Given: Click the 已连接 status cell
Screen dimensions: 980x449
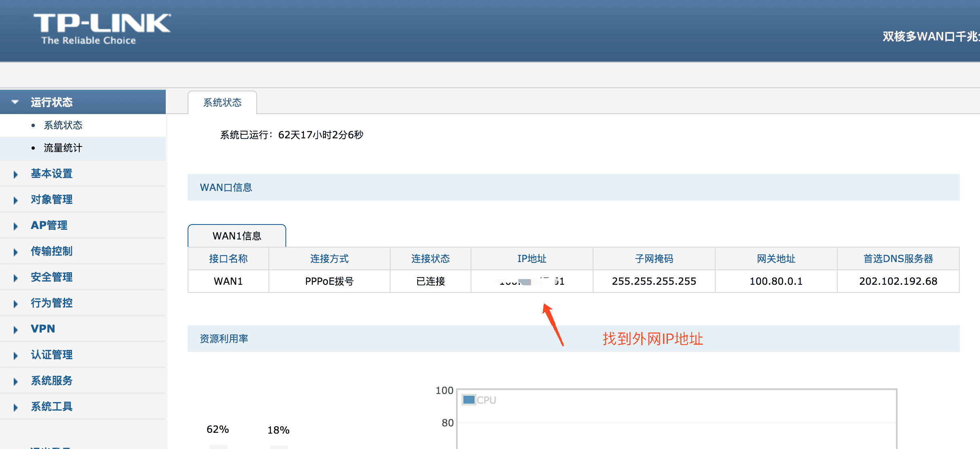Looking at the screenshot, I should (x=431, y=281).
